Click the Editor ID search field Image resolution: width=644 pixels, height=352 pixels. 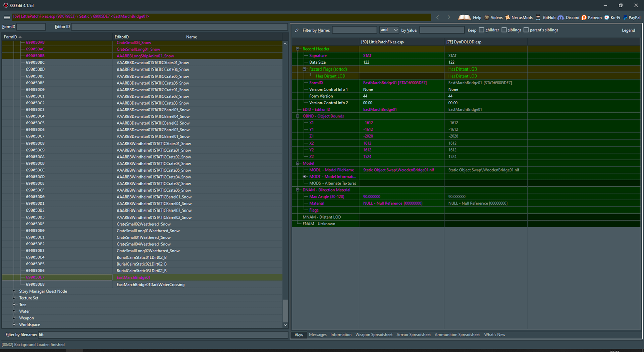coord(180,26)
